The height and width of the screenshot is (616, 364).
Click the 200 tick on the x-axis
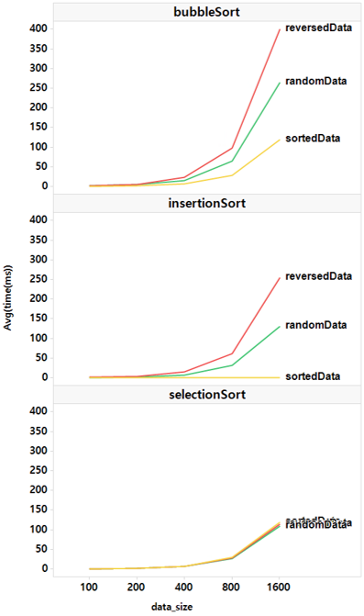137,588
